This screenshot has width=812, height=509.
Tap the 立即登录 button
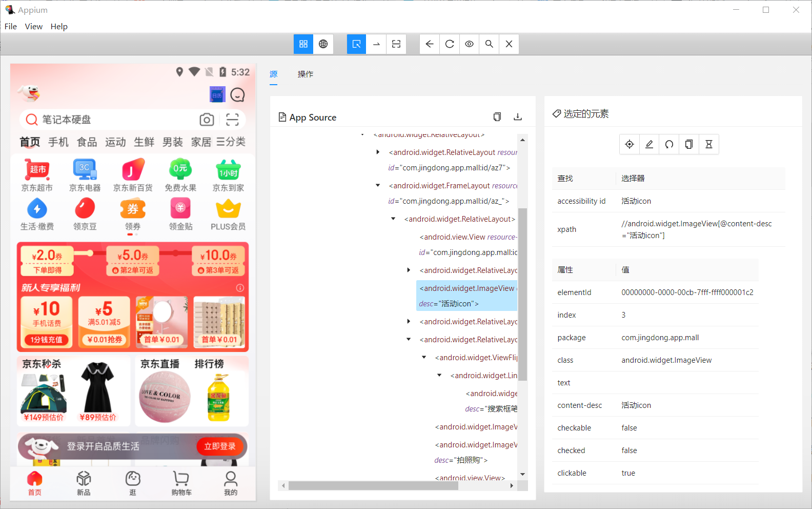220,446
